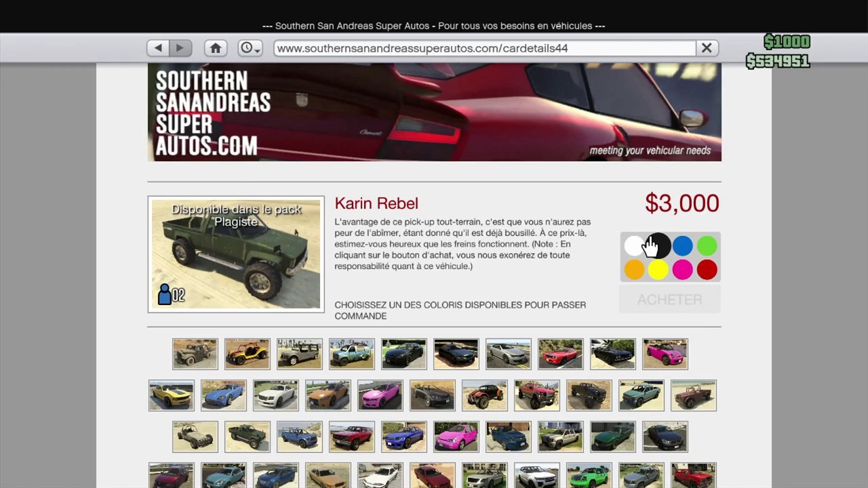Open the beige SUV in third row
Image resolution: width=868 pixels, height=488 pixels.
coord(561,437)
